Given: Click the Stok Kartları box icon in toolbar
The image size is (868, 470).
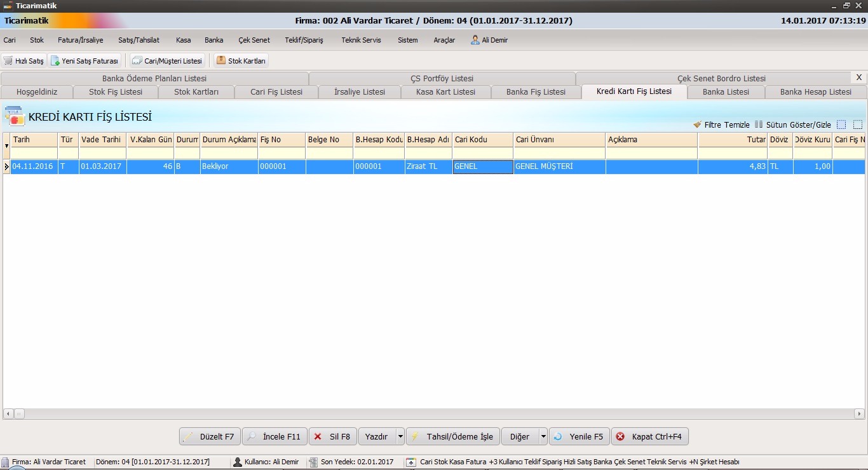Looking at the screenshot, I should 221,61.
